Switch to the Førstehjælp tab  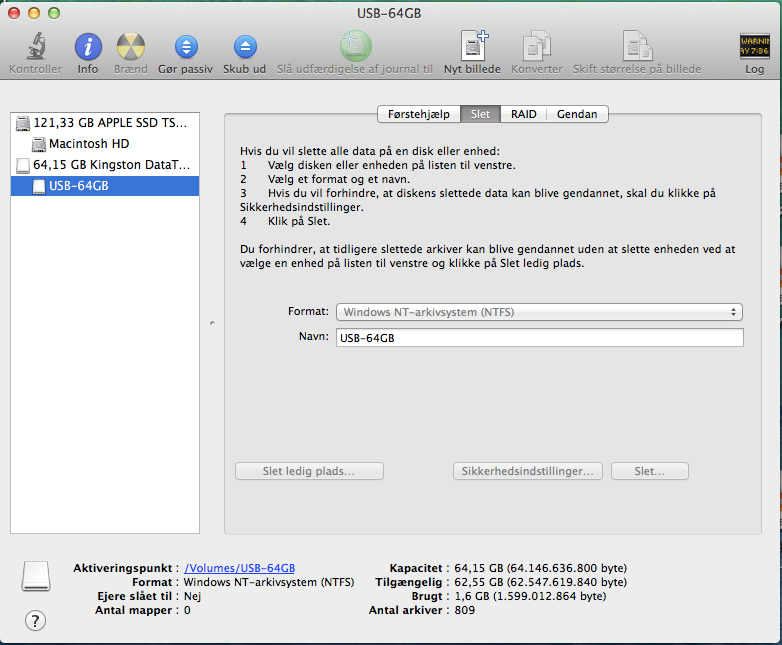point(419,114)
